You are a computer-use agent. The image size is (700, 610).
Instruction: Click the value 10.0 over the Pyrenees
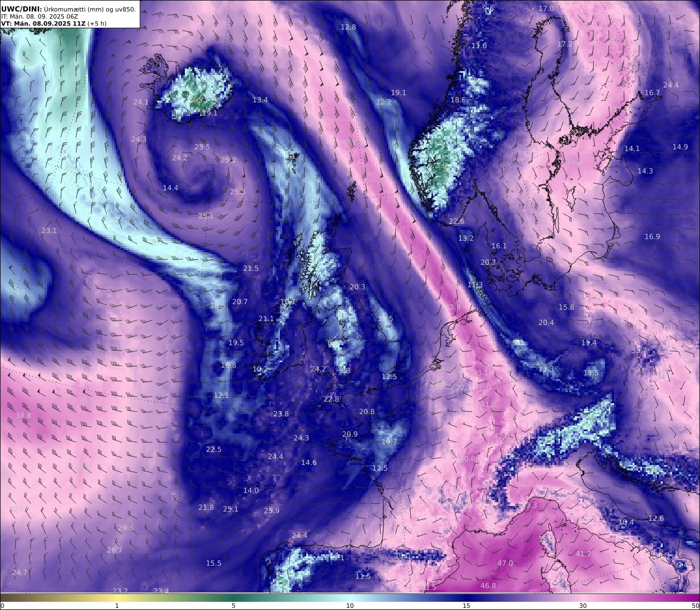[x=402, y=555]
